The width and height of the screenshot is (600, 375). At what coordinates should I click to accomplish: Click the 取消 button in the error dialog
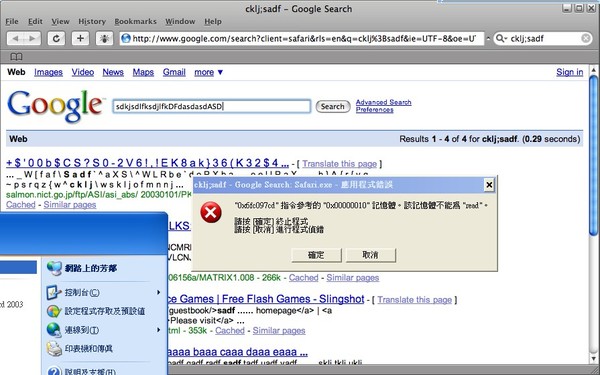point(370,255)
